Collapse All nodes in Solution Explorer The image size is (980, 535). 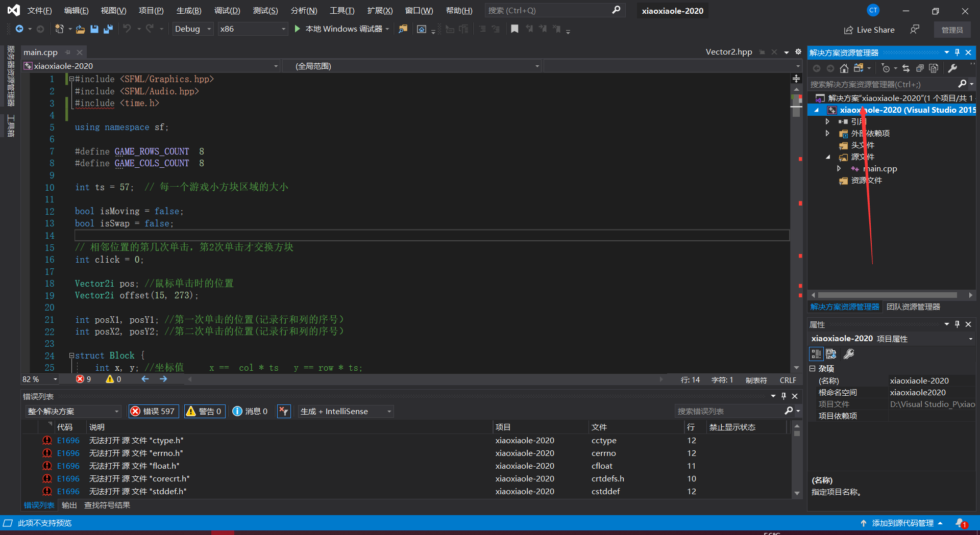pyautogui.click(x=920, y=68)
